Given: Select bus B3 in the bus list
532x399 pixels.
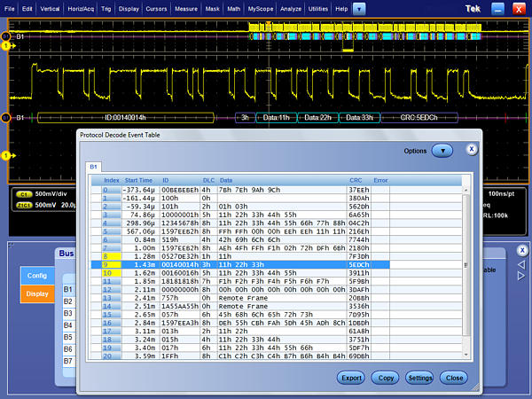Looking at the screenshot, I should [x=67, y=314].
